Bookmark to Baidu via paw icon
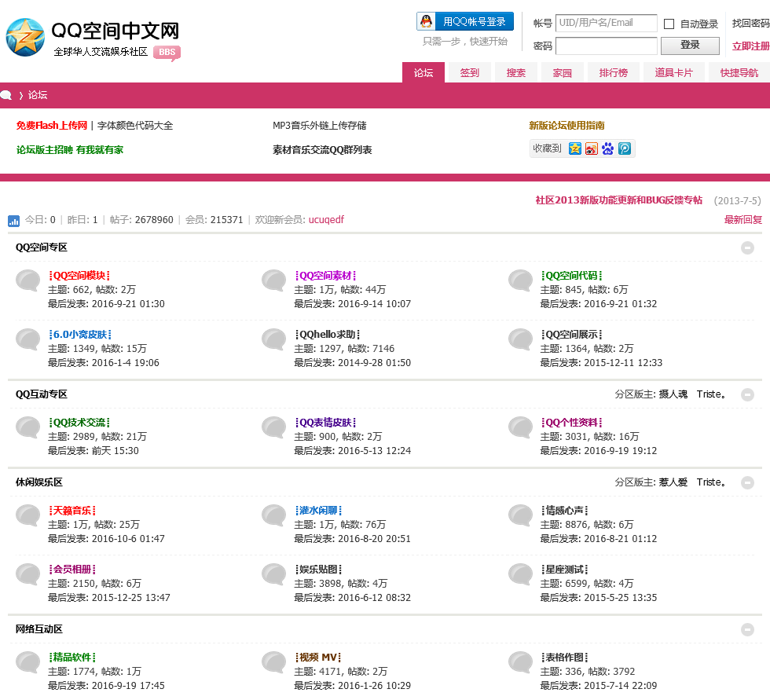Image resolution: width=770 pixels, height=700 pixels. pos(607,148)
